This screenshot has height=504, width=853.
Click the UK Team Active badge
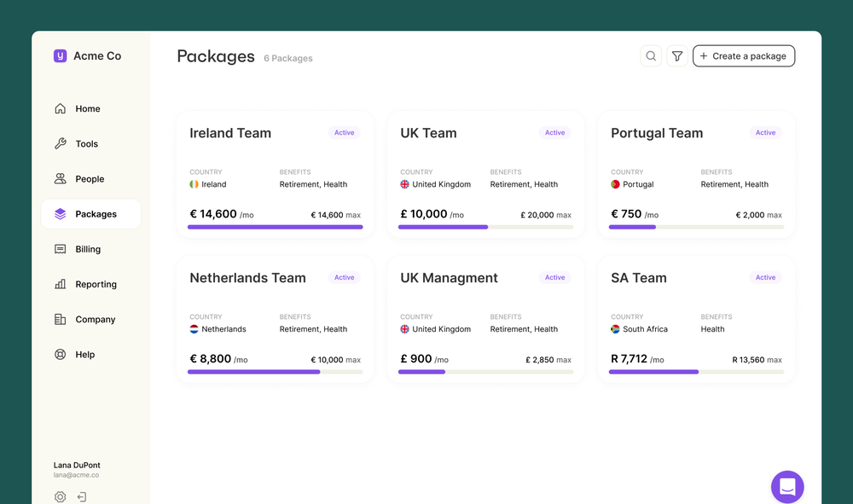pos(555,133)
